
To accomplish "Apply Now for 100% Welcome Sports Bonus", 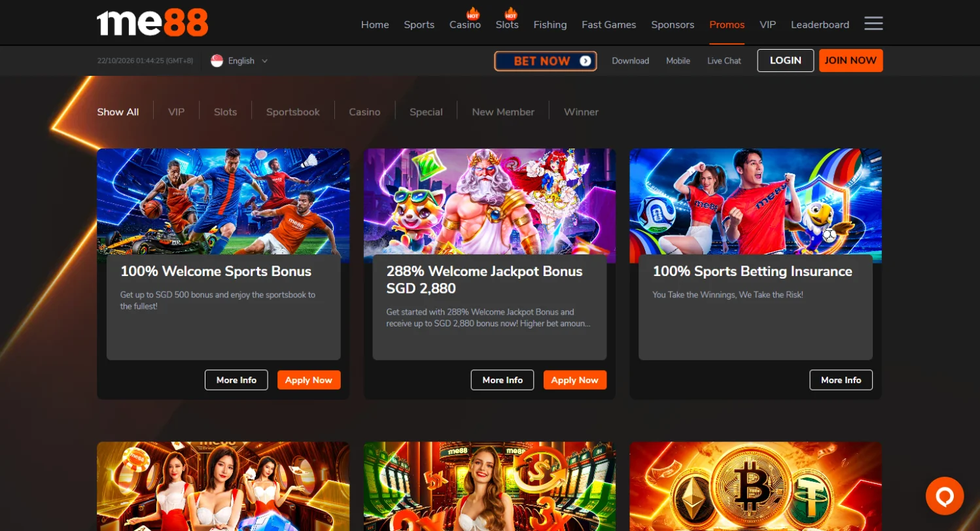I will tap(309, 380).
